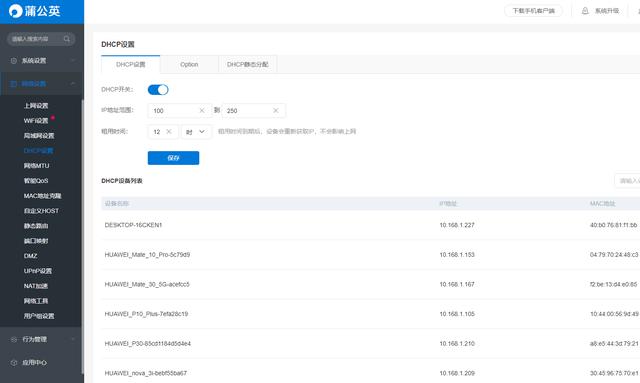The image size is (640, 383).
Task: Open 端口映射 in the sidebar
Action: point(36,241)
